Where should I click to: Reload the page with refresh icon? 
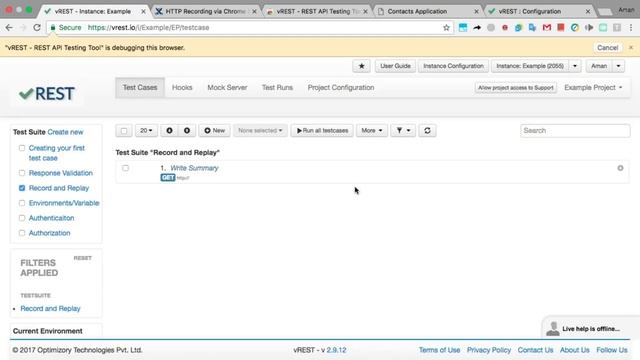(37, 27)
